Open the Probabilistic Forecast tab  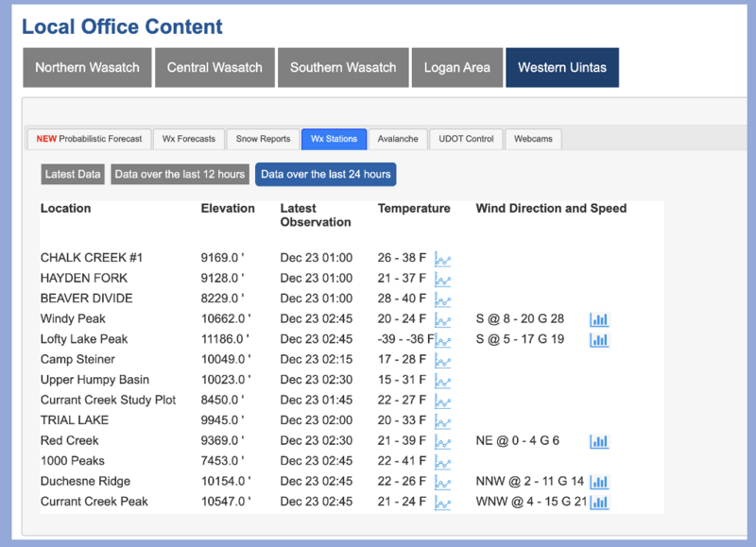point(89,139)
